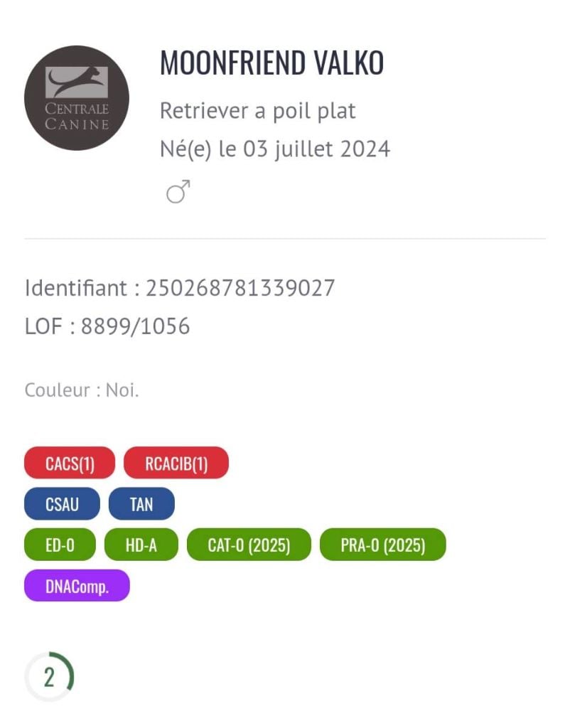
Task: Open the dog name MOONFRIEND VALKO
Action: pos(271,64)
